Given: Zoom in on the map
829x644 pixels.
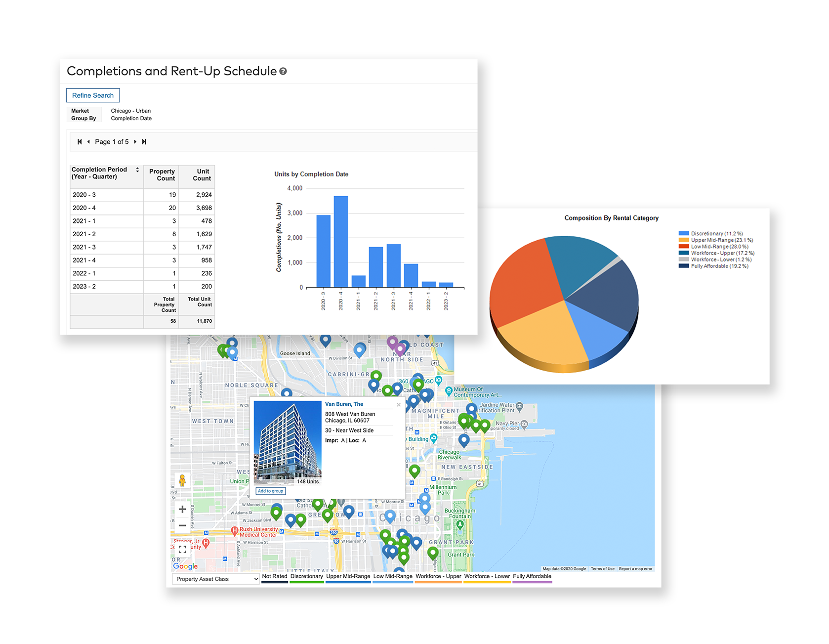Looking at the screenshot, I should 182,509.
